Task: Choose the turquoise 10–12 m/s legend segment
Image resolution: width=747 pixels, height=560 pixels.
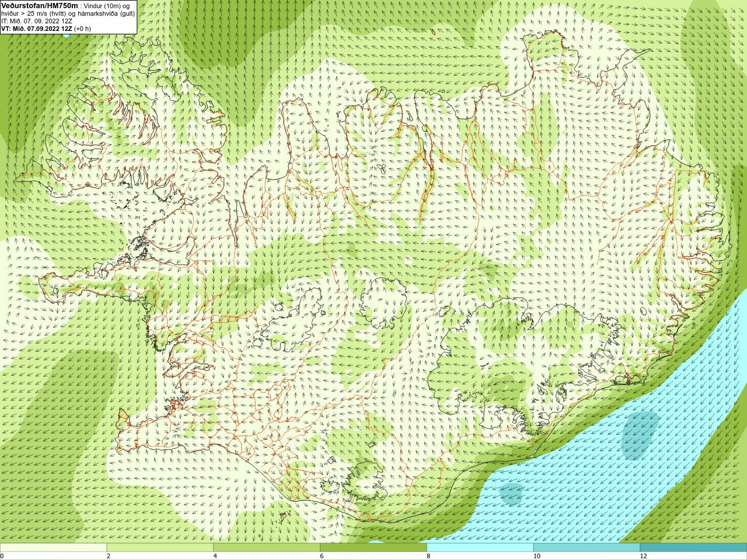Action: click(x=587, y=548)
